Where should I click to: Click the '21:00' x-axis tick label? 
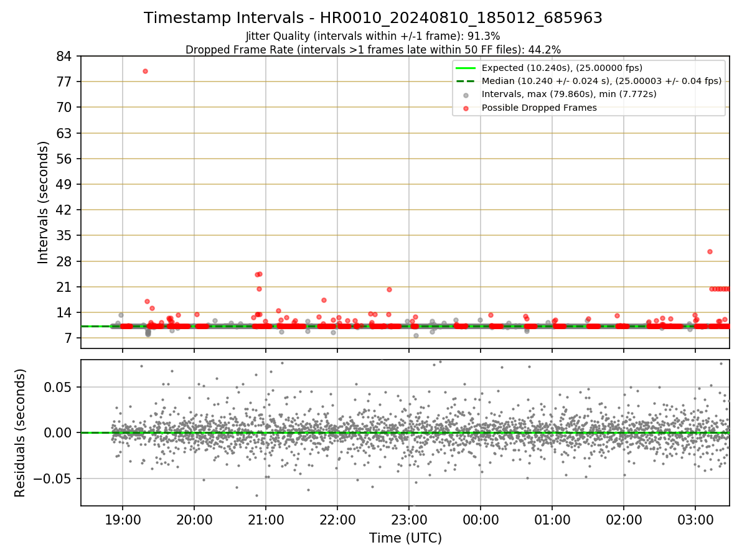click(x=266, y=519)
